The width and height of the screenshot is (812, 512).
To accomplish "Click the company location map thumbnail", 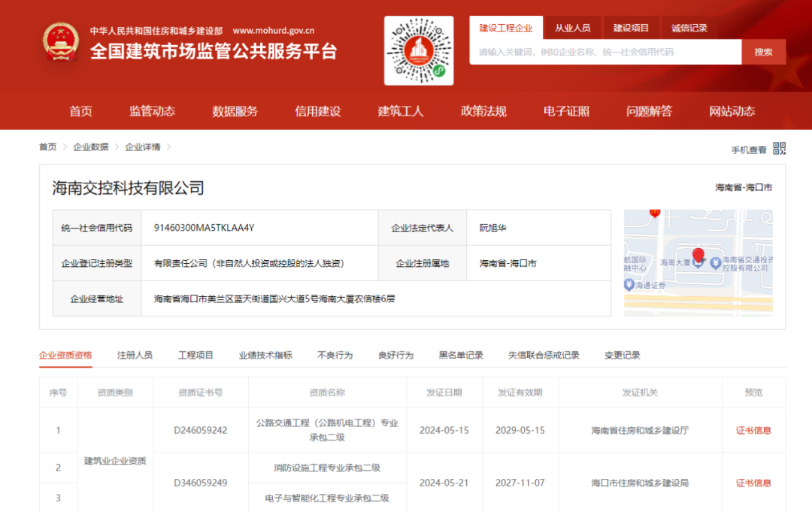I will [698, 263].
